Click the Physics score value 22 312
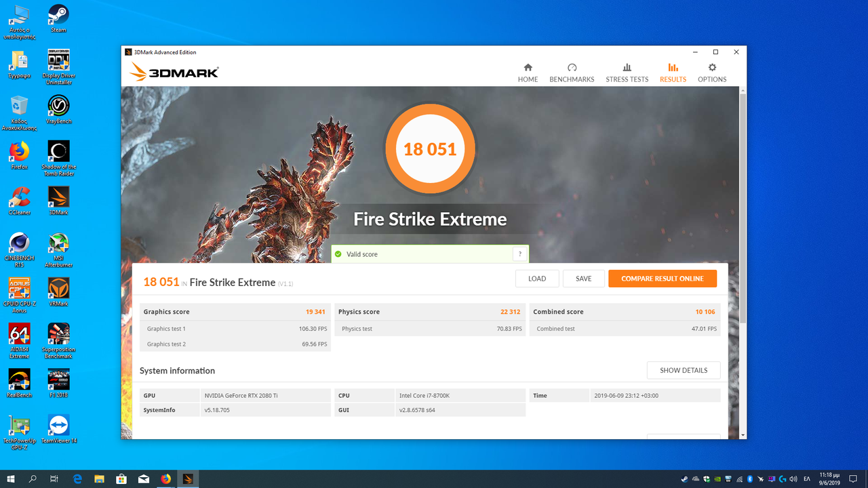 tap(510, 312)
